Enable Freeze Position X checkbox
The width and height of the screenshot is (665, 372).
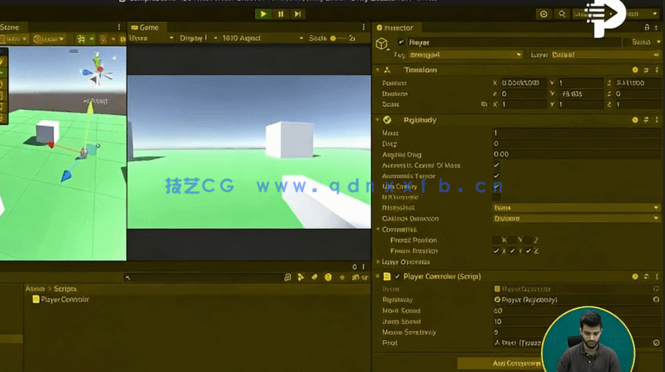pyautogui.click(x=496, y=240)
